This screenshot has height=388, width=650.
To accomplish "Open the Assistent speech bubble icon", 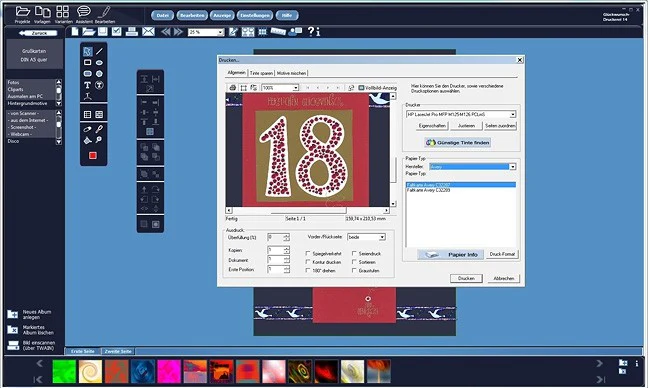I will point(84,12).
